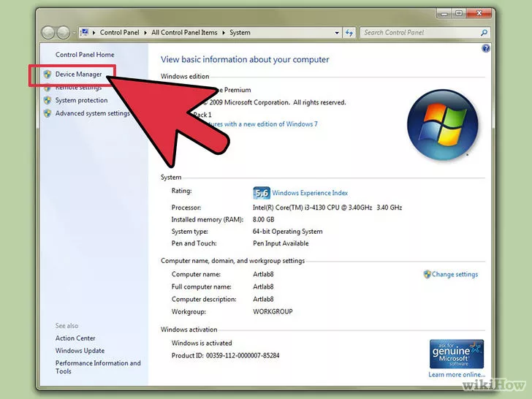Click the refresh button beside address bar

coord(349,33)
